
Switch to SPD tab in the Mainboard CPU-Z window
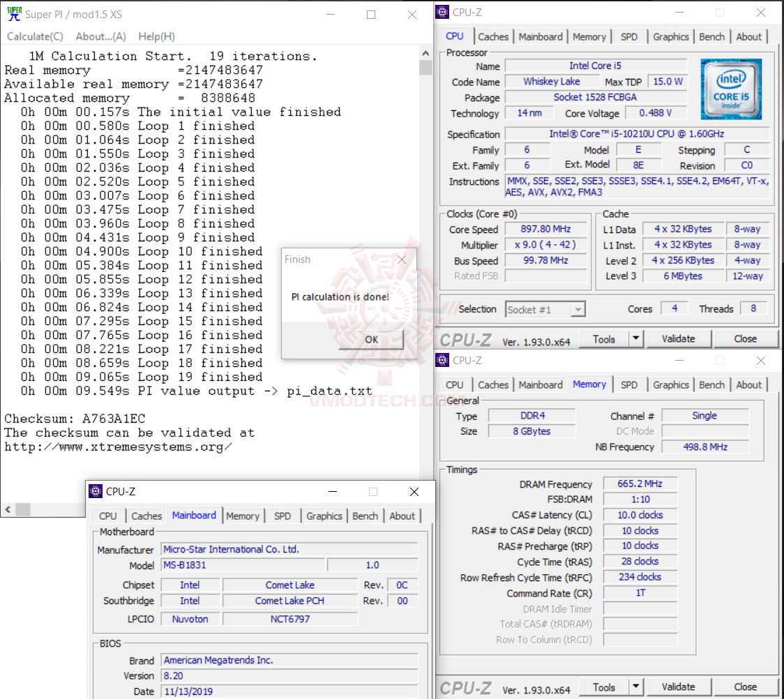point(282,516)
